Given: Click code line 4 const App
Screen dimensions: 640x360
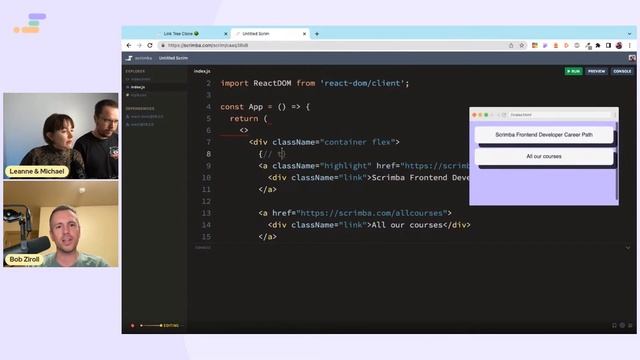Looking at the screenshot, I should click(x=265, y=107).
